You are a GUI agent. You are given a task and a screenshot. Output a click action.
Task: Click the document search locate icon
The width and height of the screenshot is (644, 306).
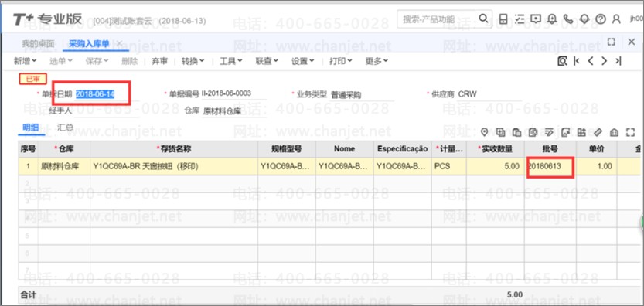pyautogui.click(x=562, y=61)
